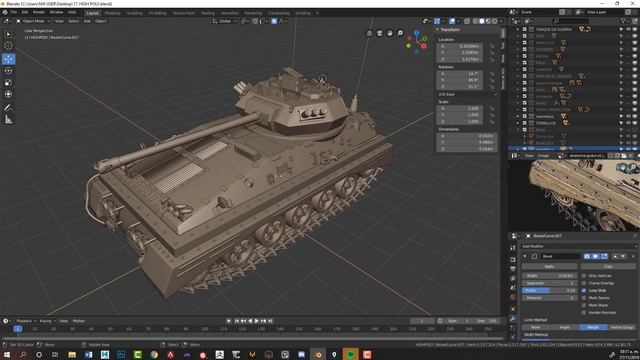The width and height of the screenshot is (640, 360).
Task: Toggle the TANQUE DE GUERRA collection checkbox
Action: 524,29
